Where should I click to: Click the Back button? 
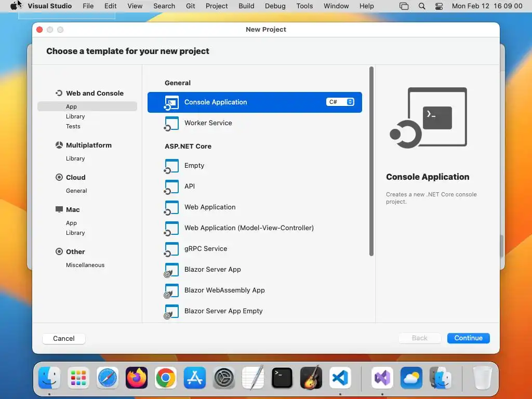point(420,338)
